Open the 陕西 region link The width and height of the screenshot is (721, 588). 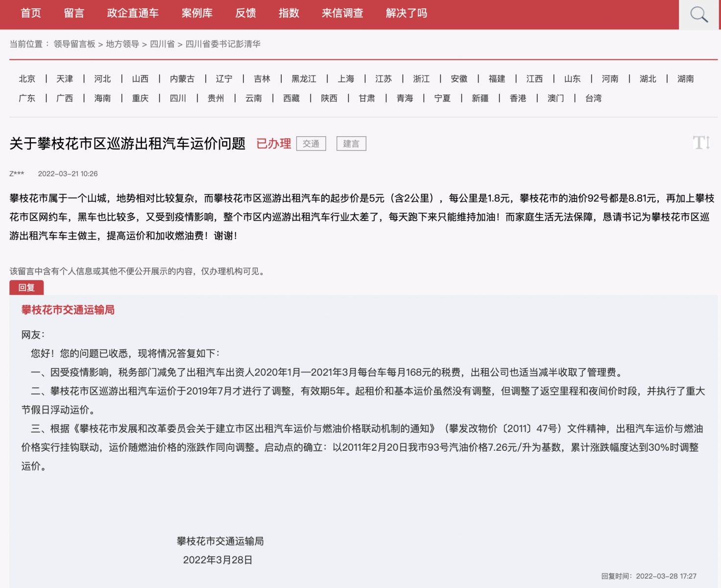click(x=329, y=98)
